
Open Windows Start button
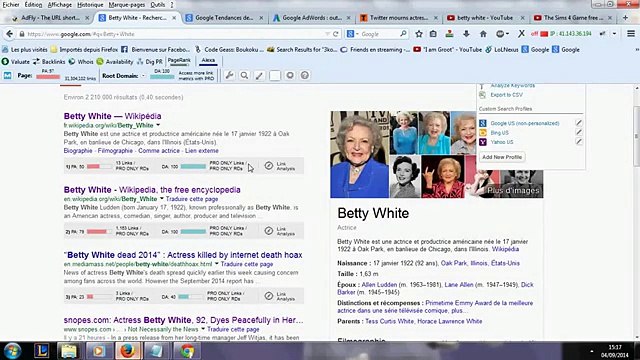(13, 351)
